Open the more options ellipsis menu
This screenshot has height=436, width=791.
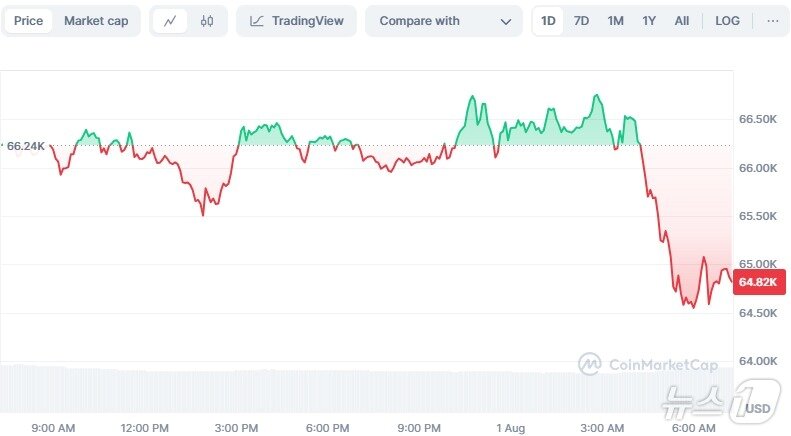coord(772,21)
